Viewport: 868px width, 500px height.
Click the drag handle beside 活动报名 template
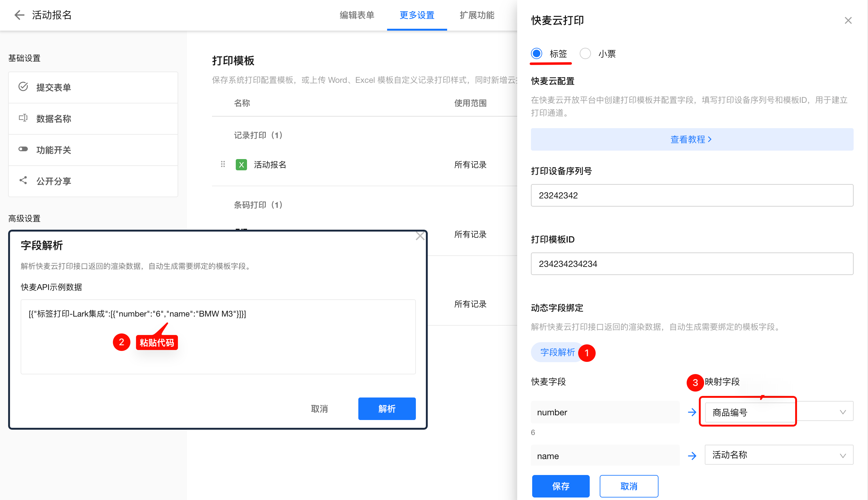click(x=223, y=164)
